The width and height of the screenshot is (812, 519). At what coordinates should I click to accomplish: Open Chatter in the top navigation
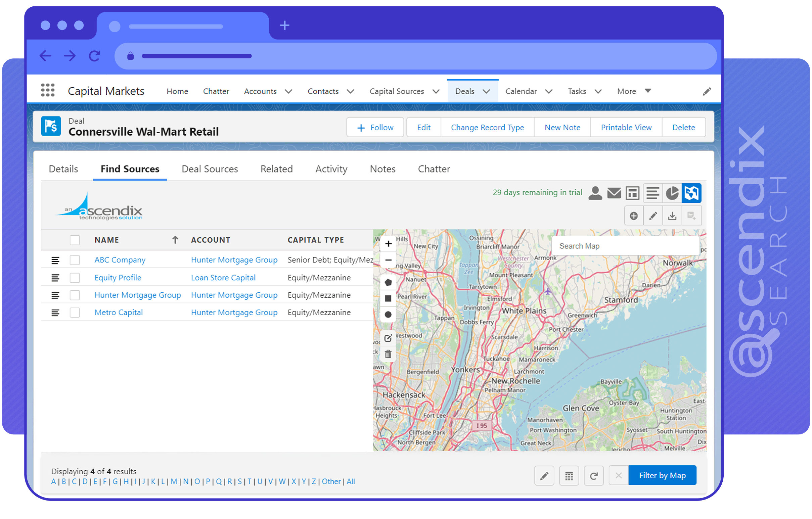tap(216, 91)
